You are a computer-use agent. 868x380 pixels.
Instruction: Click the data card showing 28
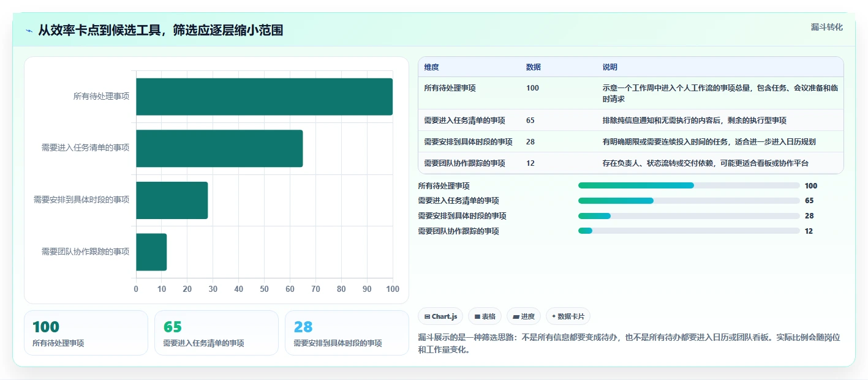(347, 333)
